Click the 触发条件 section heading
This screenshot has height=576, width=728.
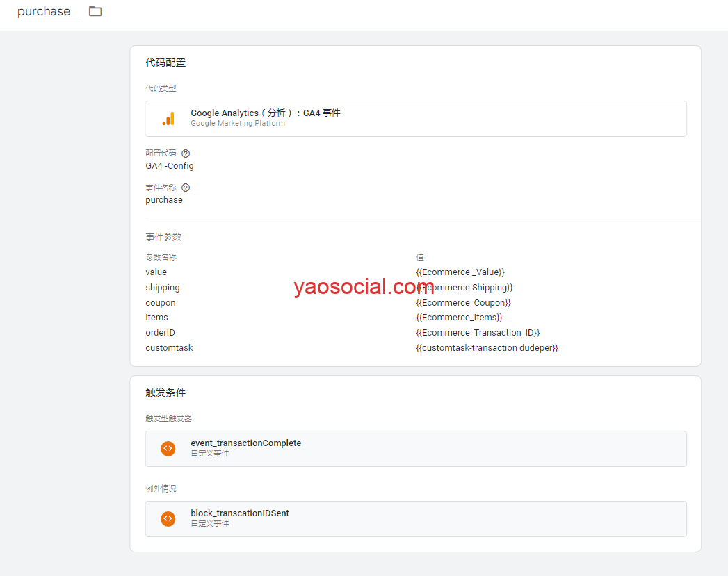click(165, 393)
